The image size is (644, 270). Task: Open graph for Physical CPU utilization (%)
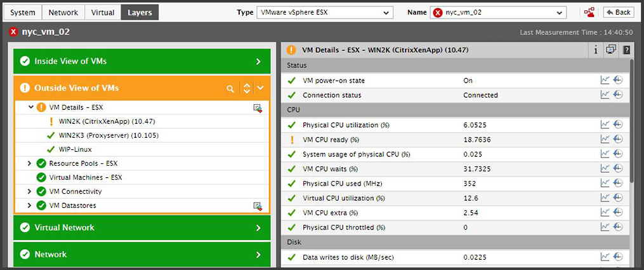tap(605, 125)
